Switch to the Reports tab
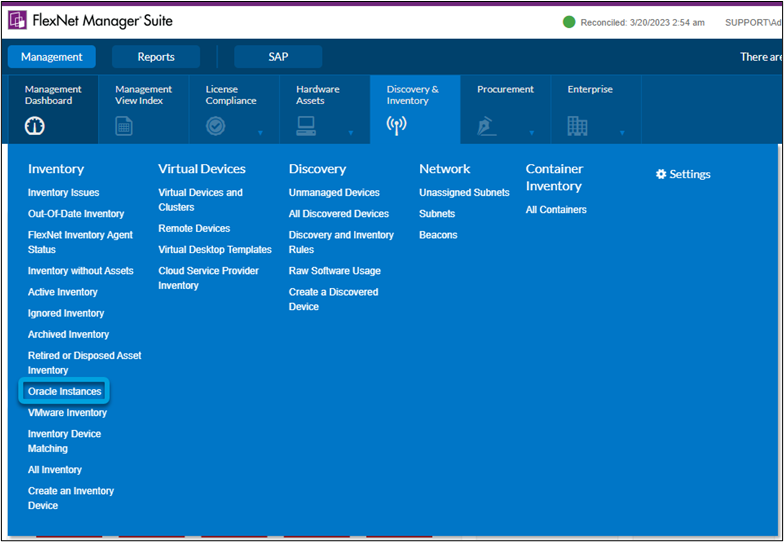The height and width of the screenshot is (542, 784). (x=156, y=57)
